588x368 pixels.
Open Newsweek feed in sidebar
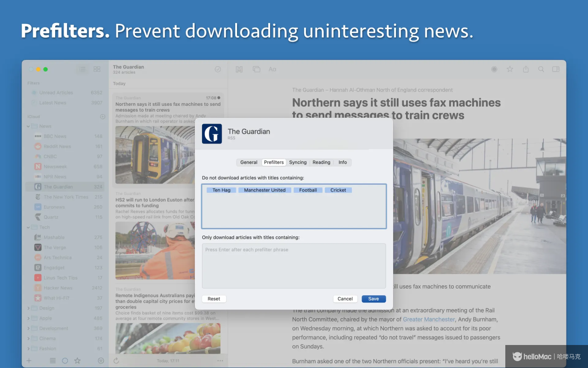click(x=65, y=167)
